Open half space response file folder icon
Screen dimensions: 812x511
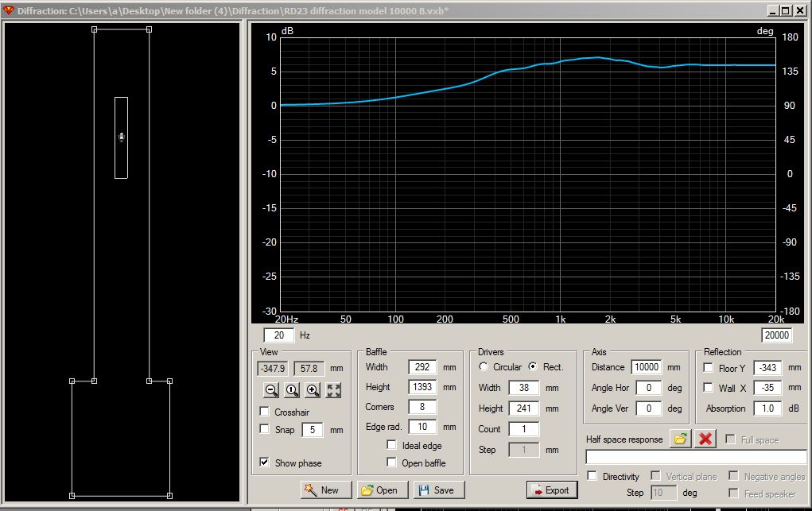679,439
